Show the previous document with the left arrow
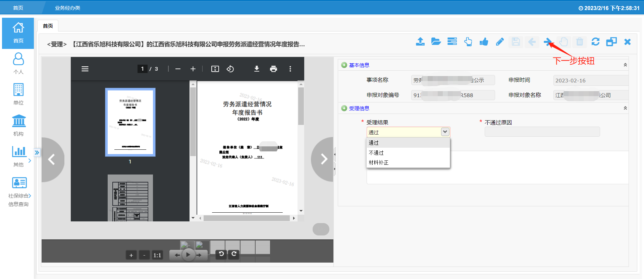644x279 pixels. pos(52,159)
